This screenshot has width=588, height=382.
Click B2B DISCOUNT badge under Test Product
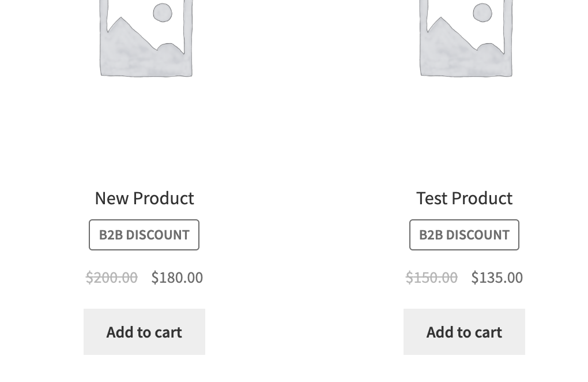point(464,235)
